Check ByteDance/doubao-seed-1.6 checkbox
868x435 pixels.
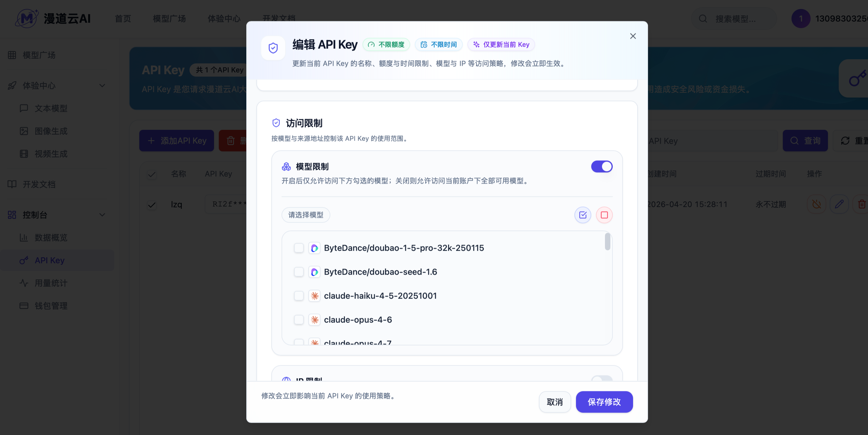pos(299,272)
